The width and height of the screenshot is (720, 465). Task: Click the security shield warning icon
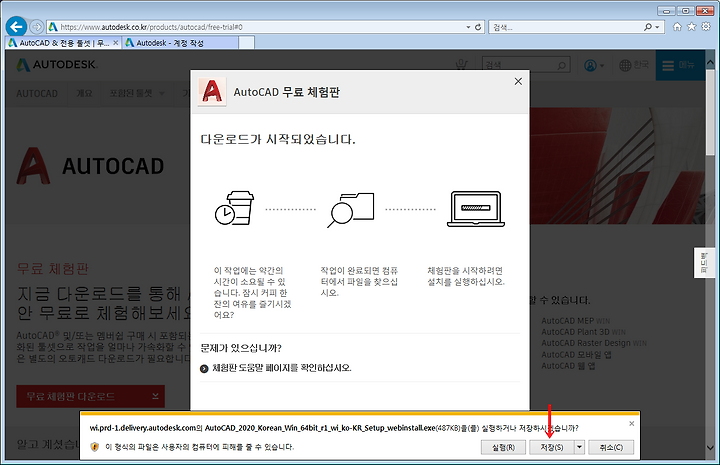click(x=95, y=447)
